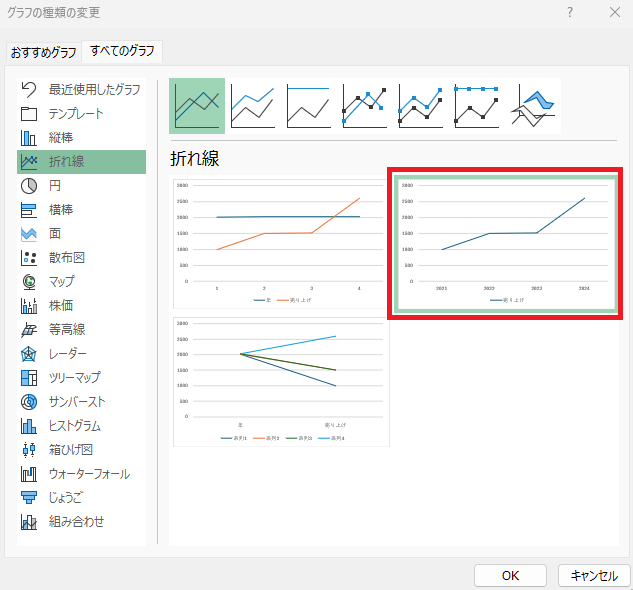
Task: Choose the レーダー radar chart category
Action: 81,354
